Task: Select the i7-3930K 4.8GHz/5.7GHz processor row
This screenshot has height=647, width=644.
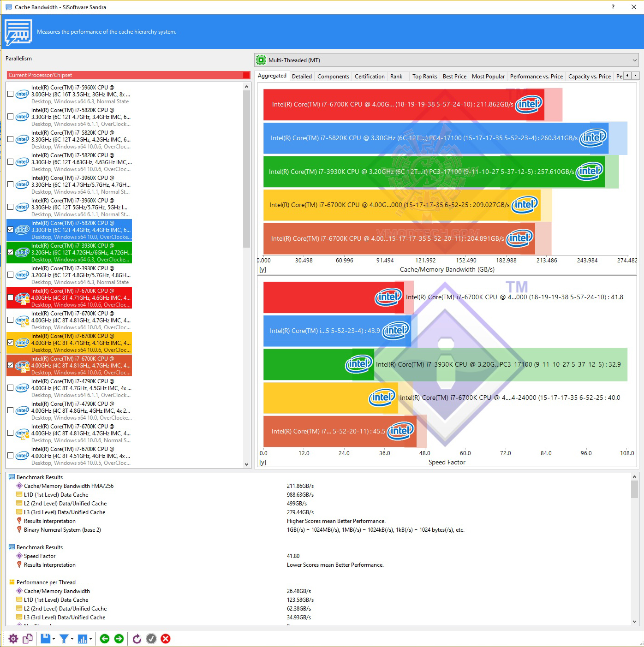Action: coord(69,275)
